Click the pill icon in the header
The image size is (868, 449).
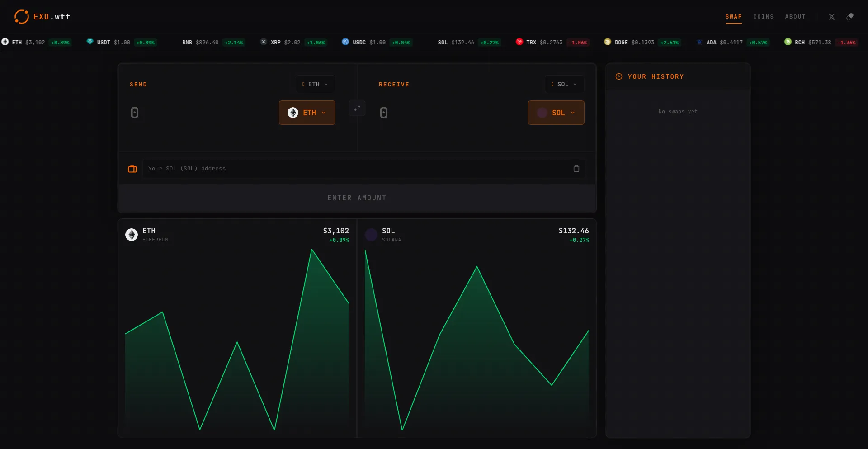[x=850, y=17]
